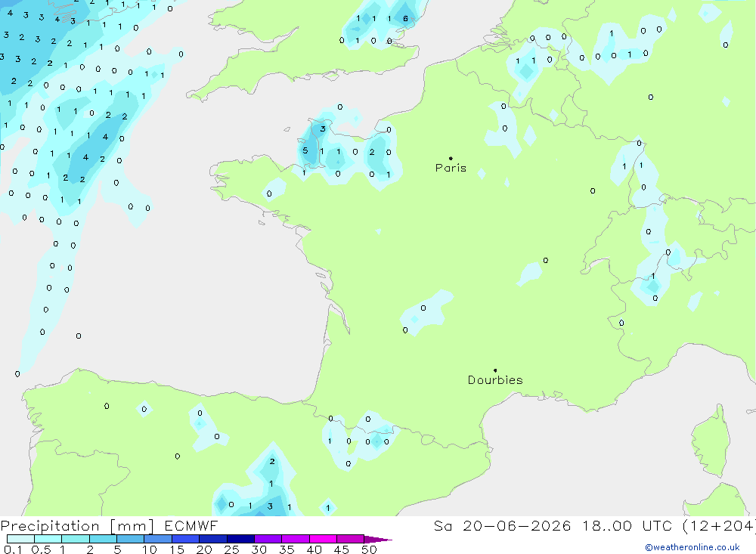
Task: Click the 0.1–0.5 mm legend color swatch
Action: pyautogui.click(x=20, y=539)
